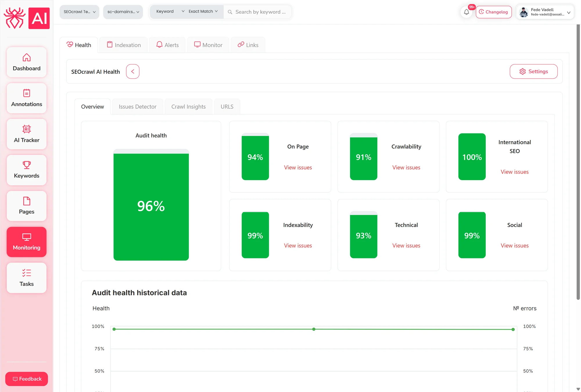Image resolution: width=581 pixels, height=392 pixels.
Task: Click the middle data point on health chart
Action: pyautogui.click(x=314, y=329)
